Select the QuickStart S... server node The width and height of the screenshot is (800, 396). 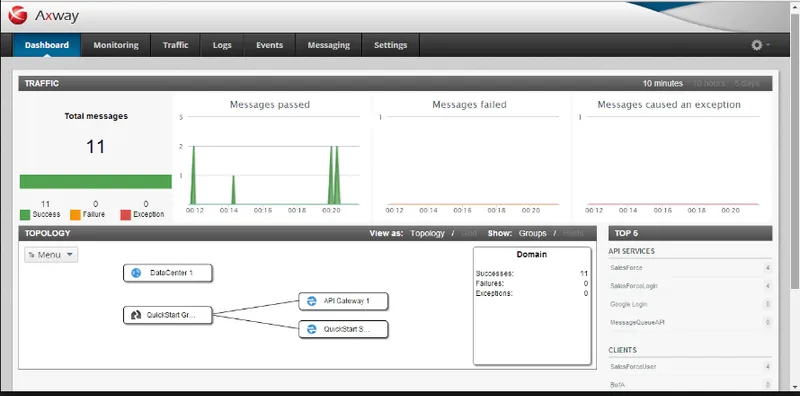pos(343,329)
